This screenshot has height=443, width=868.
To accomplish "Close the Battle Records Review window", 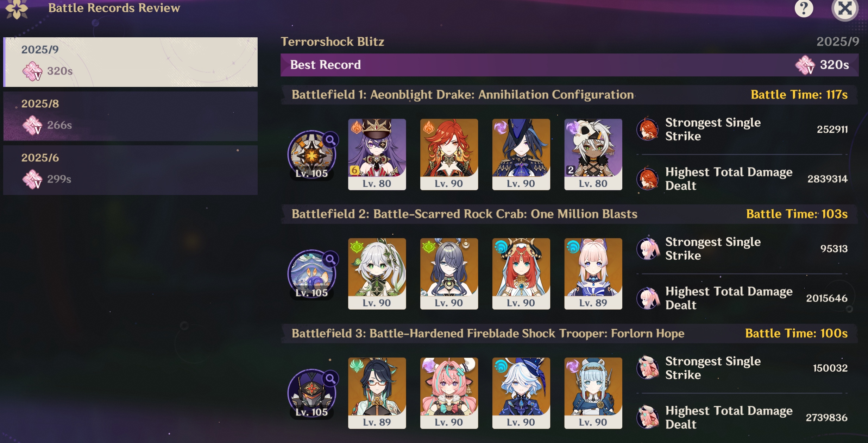I will [845, 9].
